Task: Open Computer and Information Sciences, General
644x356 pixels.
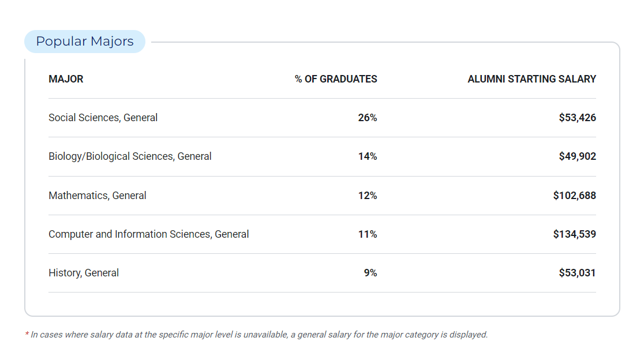Action: 149,234
